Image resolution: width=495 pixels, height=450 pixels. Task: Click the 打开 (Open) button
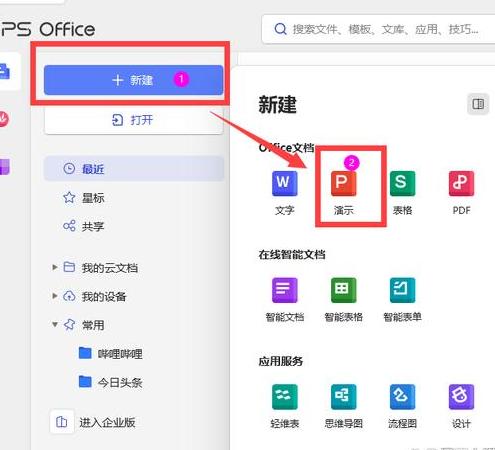tap(133, 120)
